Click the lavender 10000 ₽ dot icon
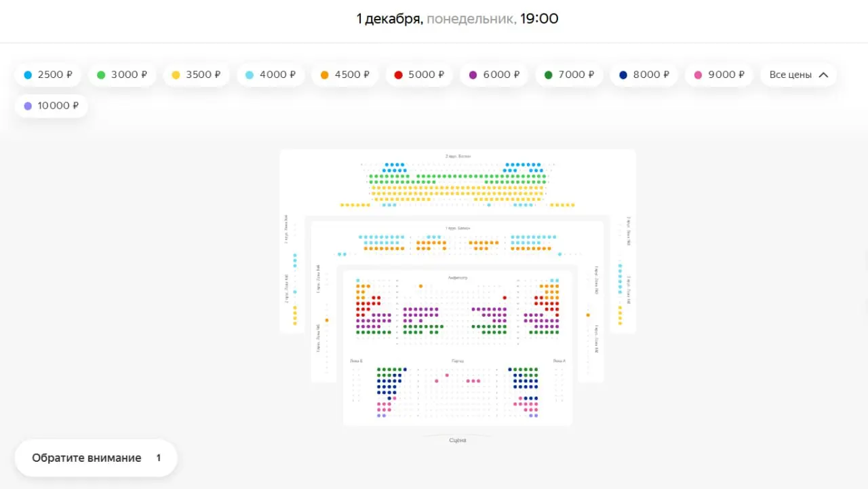Image resolution: width=868 pixels, height=489 pixels. 28,106
